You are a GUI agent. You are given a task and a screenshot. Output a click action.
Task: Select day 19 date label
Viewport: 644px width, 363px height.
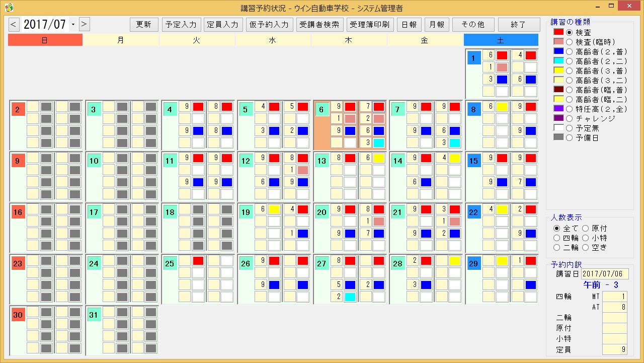click(x=246, y=212)
